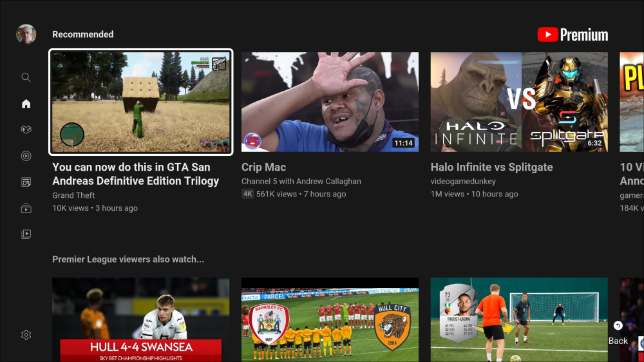This screenshot has width=644, height=362.
Task: Open the Search icon in sidebar
Action: point(26,77)
